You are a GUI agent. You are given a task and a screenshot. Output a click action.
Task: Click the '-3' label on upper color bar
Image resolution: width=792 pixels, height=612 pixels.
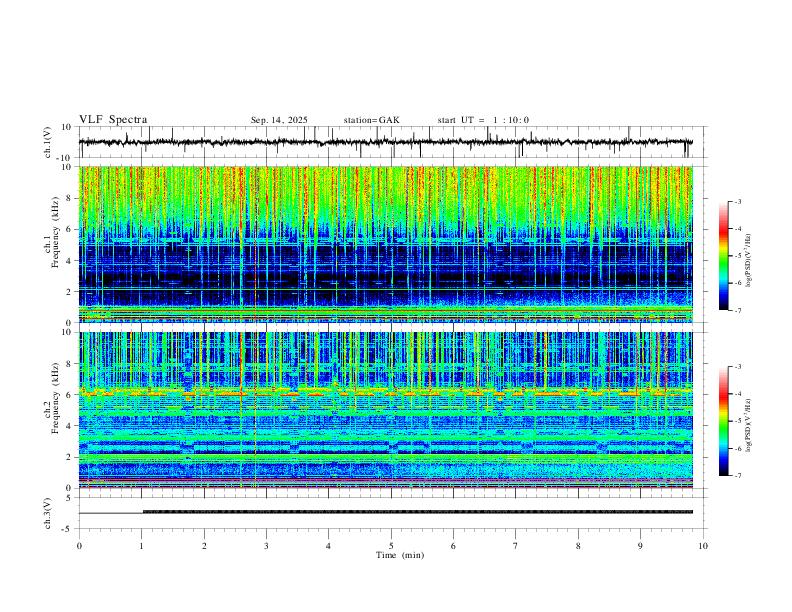click(737, 201)
